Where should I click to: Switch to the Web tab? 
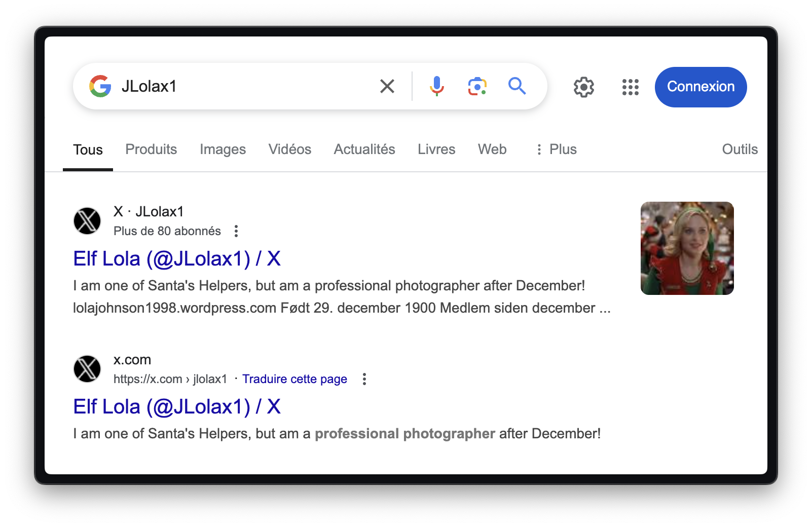pyautogui.click(x=492, y=149)
